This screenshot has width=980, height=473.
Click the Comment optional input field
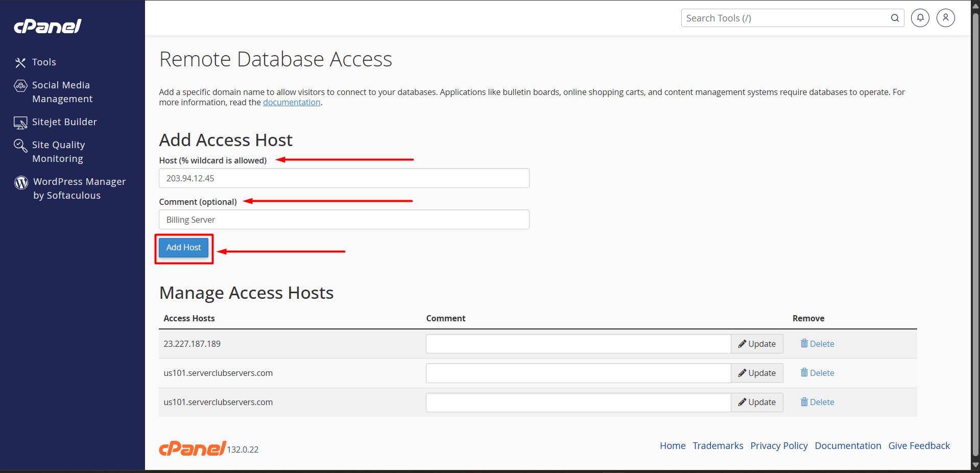click(344, 220)
